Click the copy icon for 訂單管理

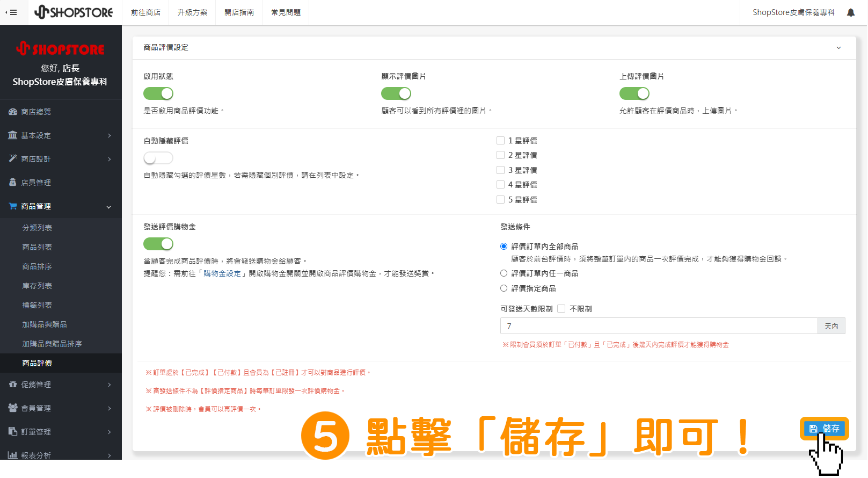click(13, 432)
